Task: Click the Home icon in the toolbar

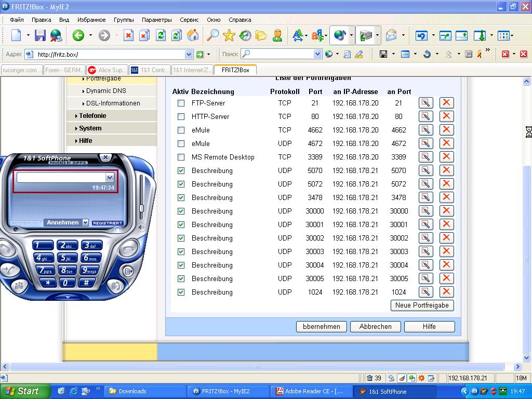Action: 193,35
